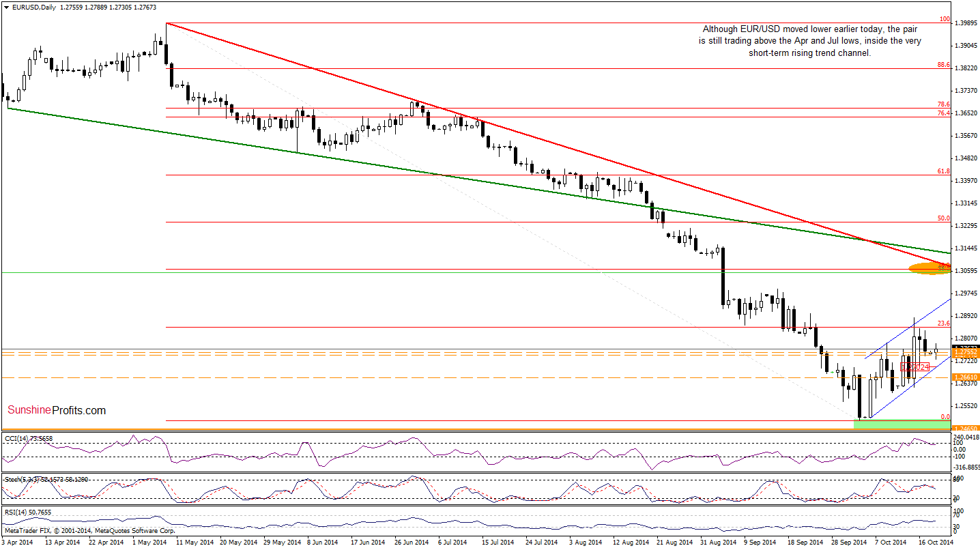The image size is (980, 548).
Task: Select the 1.31445 price axis value
Action: point(965,249)
